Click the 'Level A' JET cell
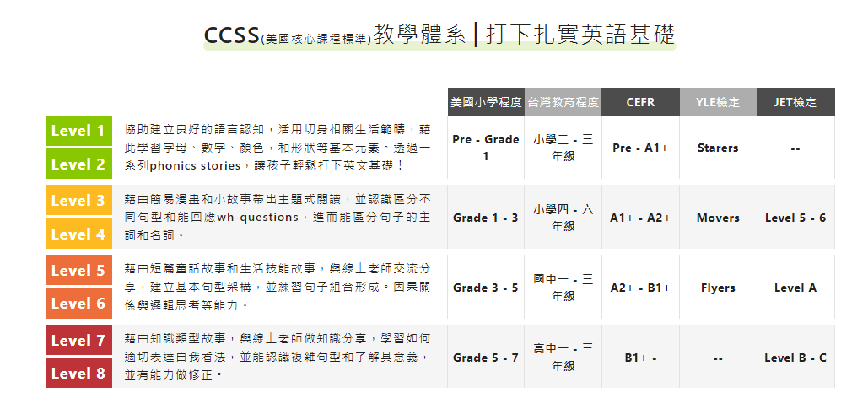 pos(795,288)
